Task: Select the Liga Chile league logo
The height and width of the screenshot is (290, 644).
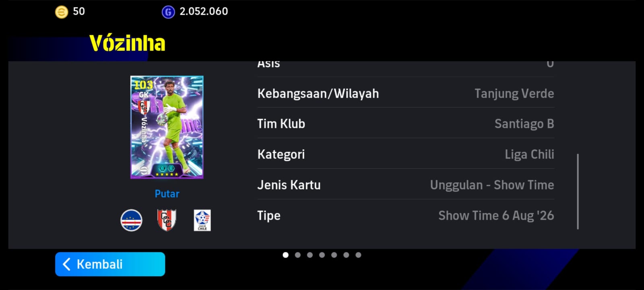Action: click(202, 220)
